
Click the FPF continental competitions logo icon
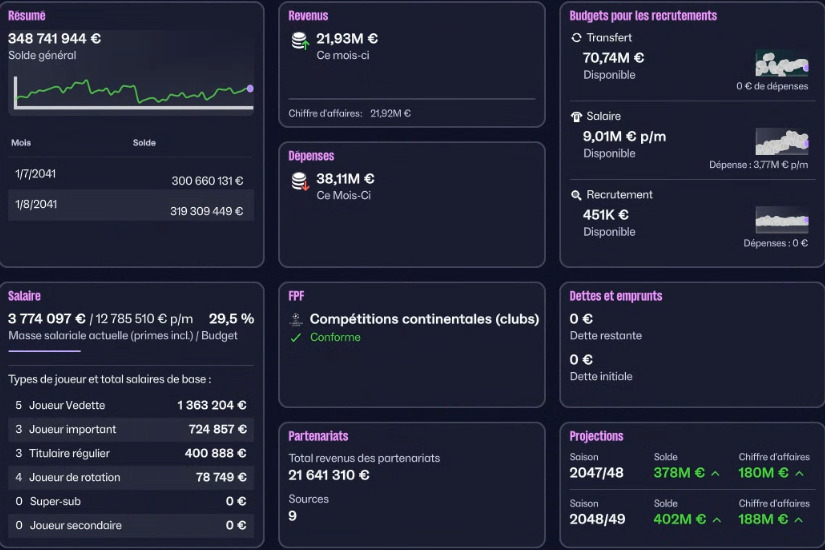(x=296, y=319)
